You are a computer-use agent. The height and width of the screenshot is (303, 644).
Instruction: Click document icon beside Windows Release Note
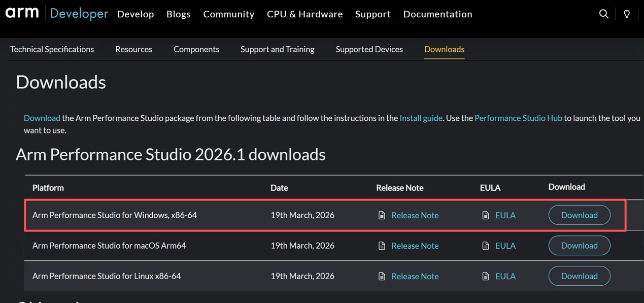point(382,215)
